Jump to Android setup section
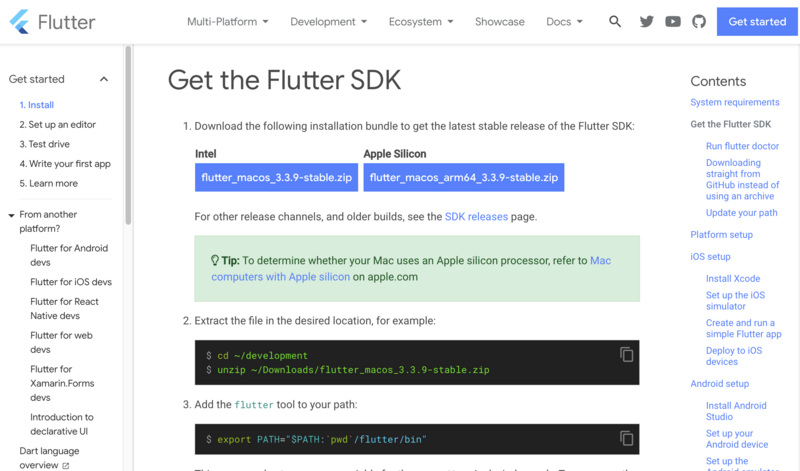800x471 pixels. pos(719,384)
